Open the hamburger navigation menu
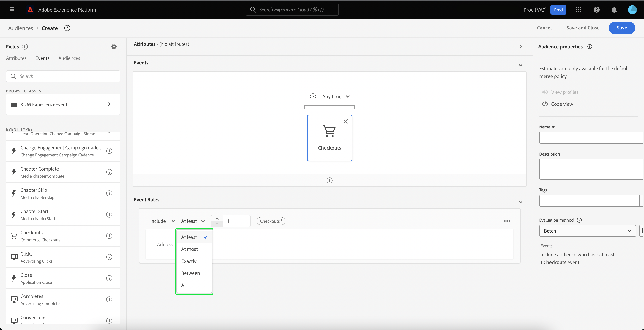Image resolution: width=644 pixels, height=330 pixels. coord(12,9)
